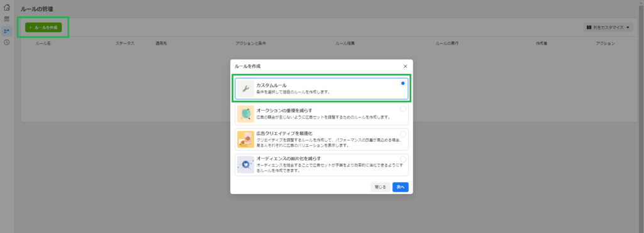
Task: Open the hamburger menu icon in sidebar
Action: pos(6,19)
